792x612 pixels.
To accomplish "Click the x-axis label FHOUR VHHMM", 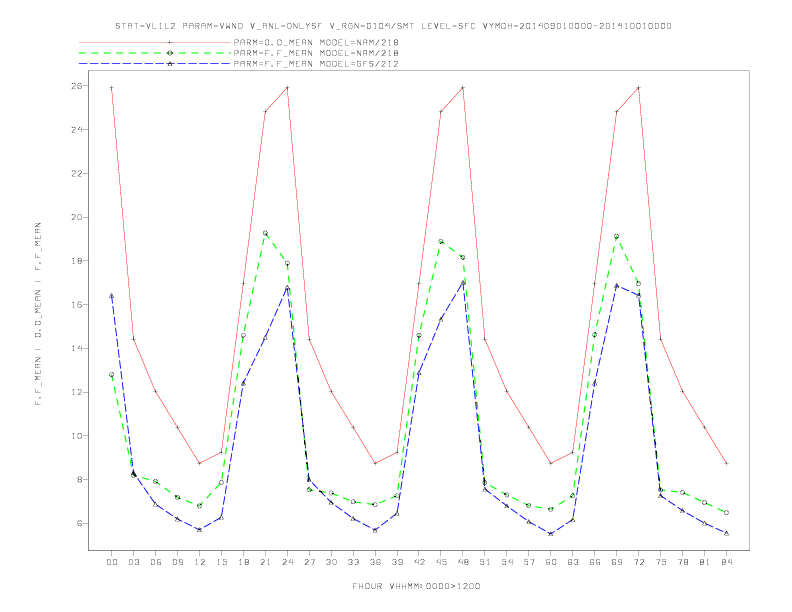I will (x=416, y=586).
